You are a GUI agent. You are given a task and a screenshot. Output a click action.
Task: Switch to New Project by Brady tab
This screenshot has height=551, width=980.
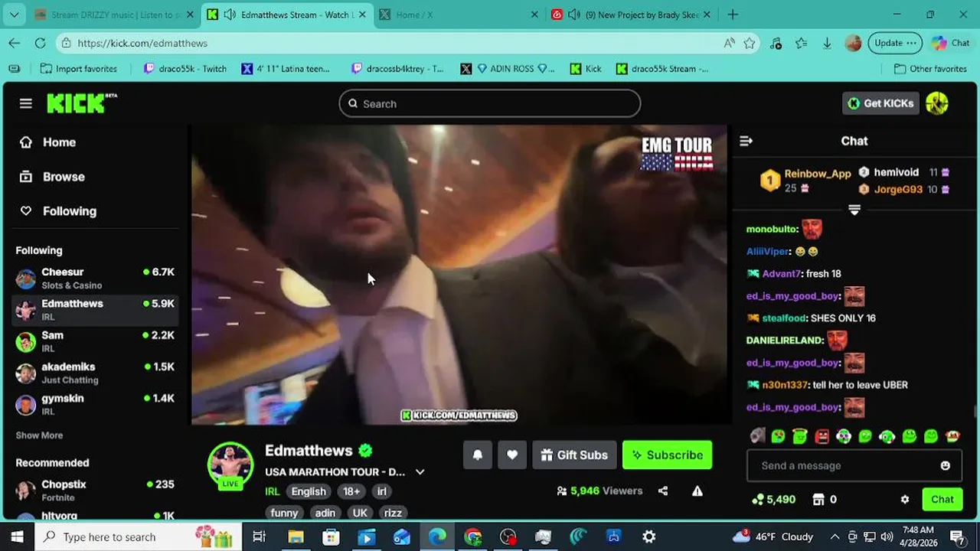(x=632, y=15)
